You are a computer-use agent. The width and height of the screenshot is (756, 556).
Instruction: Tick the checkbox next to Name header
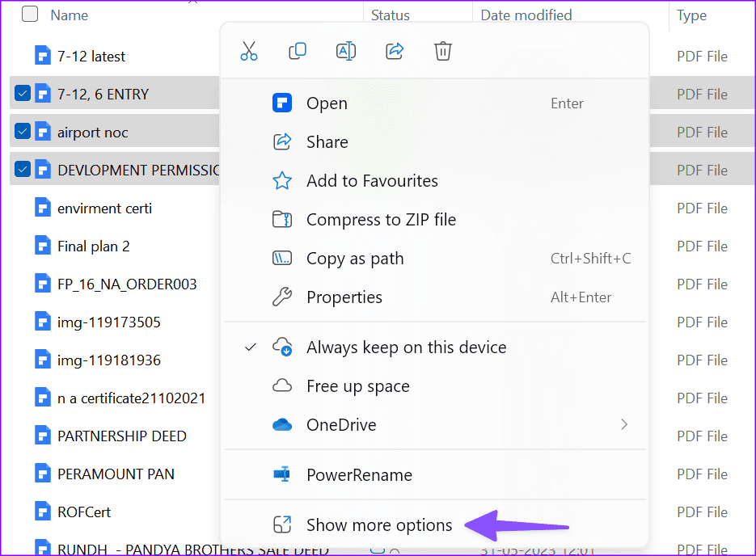click(29, 14)
